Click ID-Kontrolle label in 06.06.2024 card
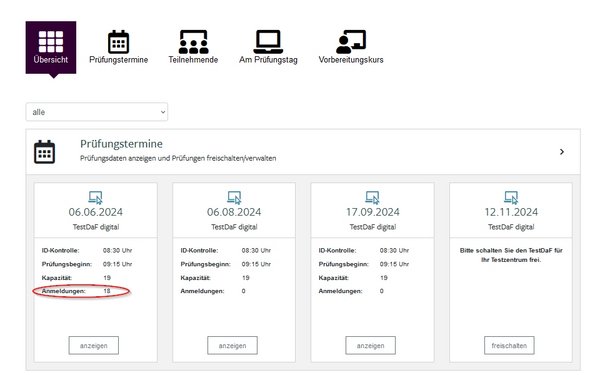Screen dimensions: 600x375 60,251
